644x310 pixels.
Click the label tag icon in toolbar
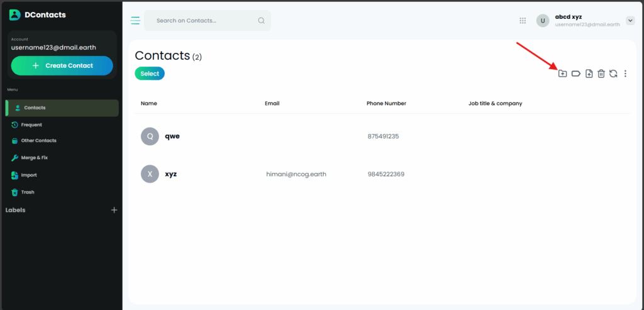coord(575,74)
